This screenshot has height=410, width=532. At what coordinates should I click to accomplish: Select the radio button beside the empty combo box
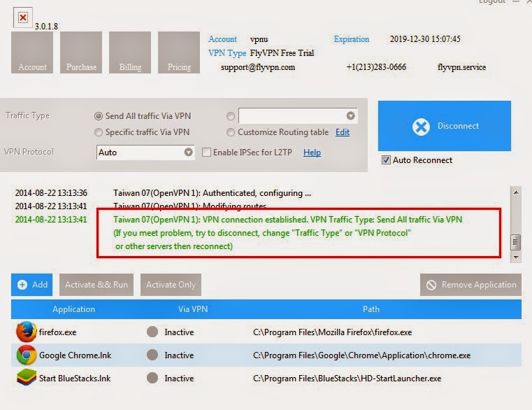(x=231, y=116)
